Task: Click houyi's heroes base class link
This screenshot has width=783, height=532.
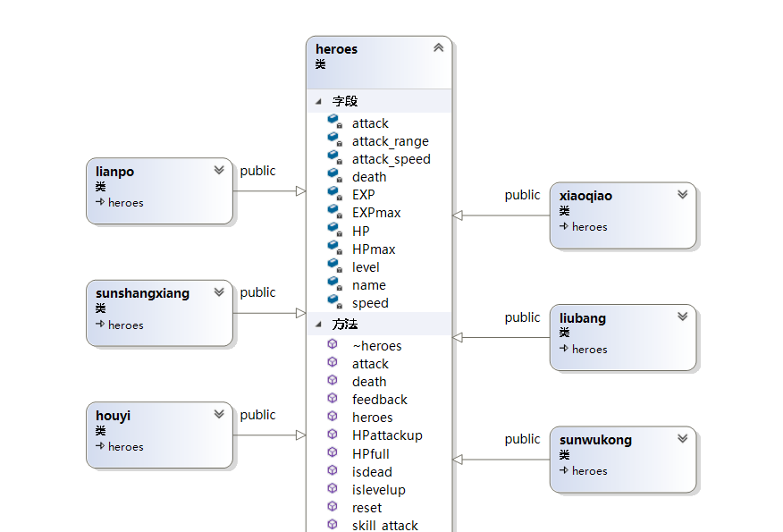Action: pos(125,446)
